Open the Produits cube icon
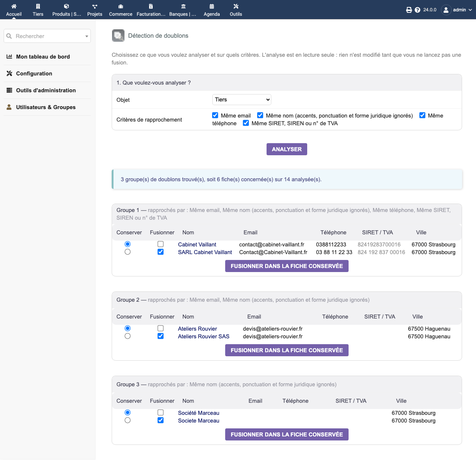This screenshot has height=465, width=476. (66, 6)
